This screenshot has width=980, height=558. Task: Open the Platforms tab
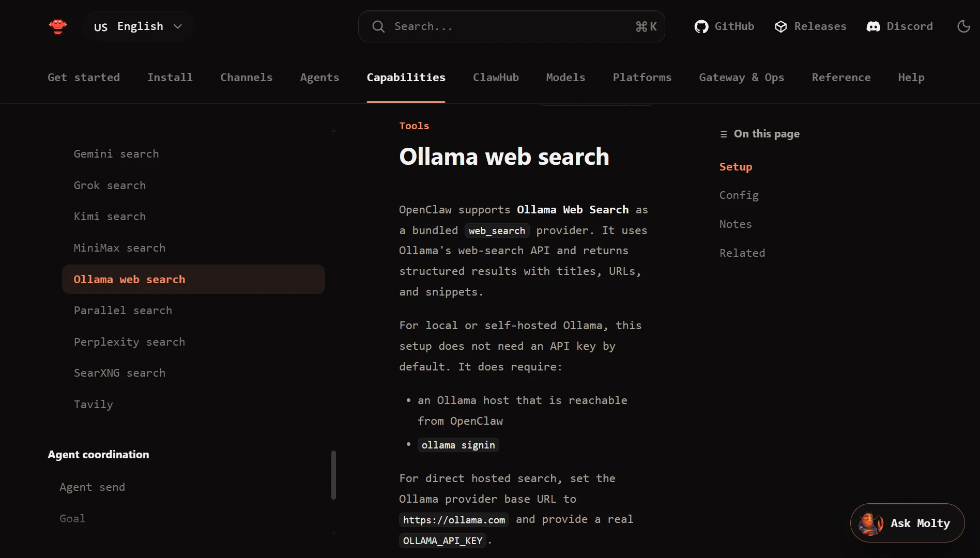(x=642, y=78)
